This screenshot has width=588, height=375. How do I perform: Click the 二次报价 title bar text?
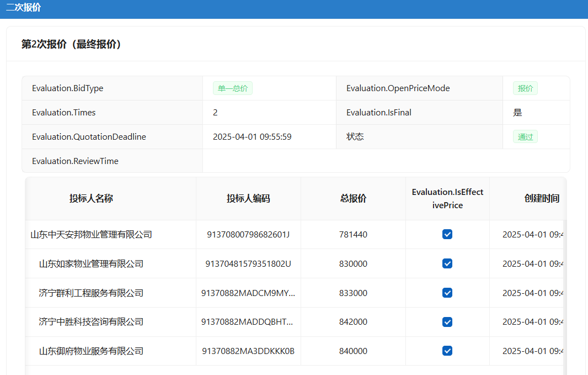click(23, 7)
